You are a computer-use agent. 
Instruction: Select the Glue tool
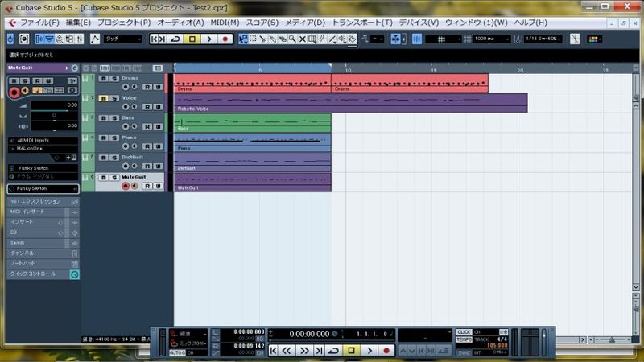click(273, 39)
